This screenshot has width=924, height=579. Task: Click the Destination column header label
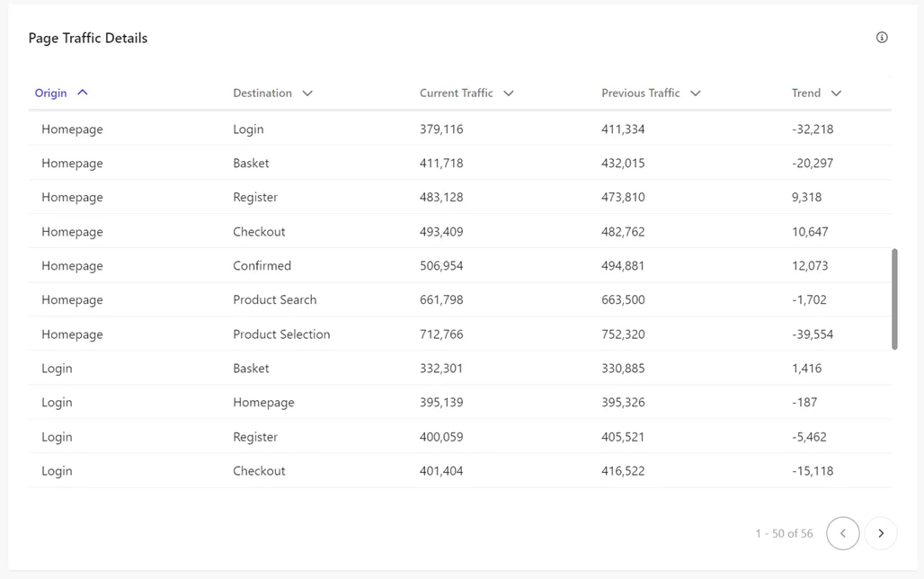coord(262,94)
